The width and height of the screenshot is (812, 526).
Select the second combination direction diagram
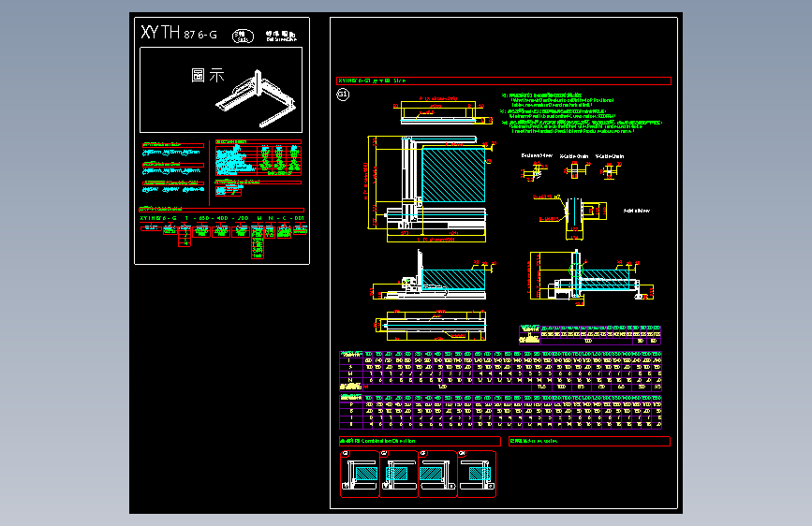(399, 475)
